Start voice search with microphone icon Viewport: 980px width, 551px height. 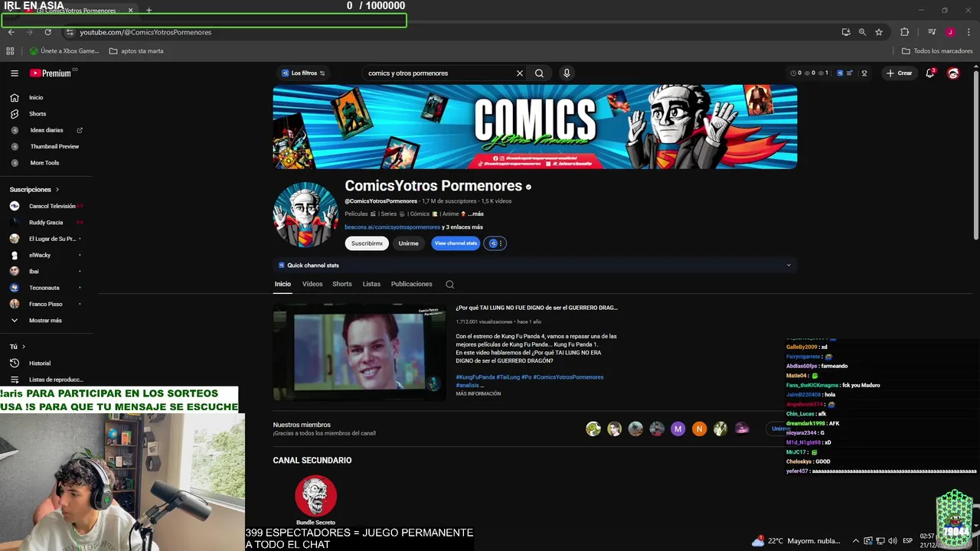pos(567,73)
